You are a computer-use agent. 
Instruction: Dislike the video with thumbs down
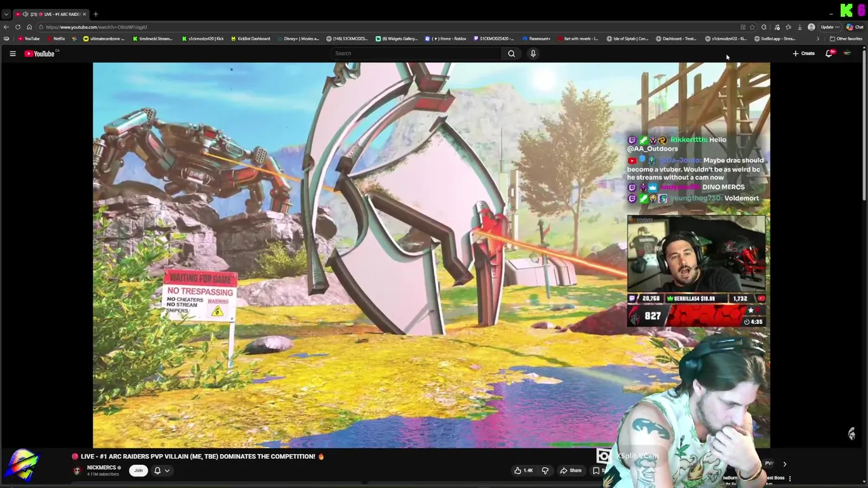545,470
